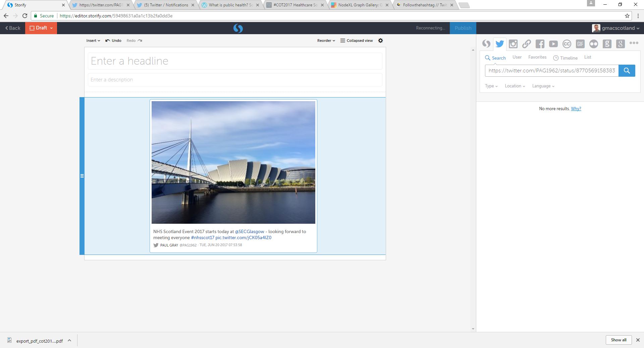This screenshot has height=348, width=644.
Task: Open the Reorder dropdown
Action: 326,41
